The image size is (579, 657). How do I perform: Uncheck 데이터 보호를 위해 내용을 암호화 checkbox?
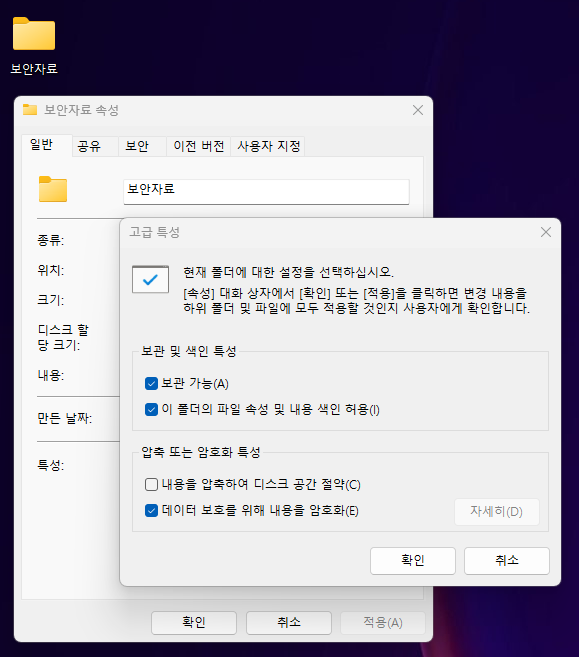(151, 510)
